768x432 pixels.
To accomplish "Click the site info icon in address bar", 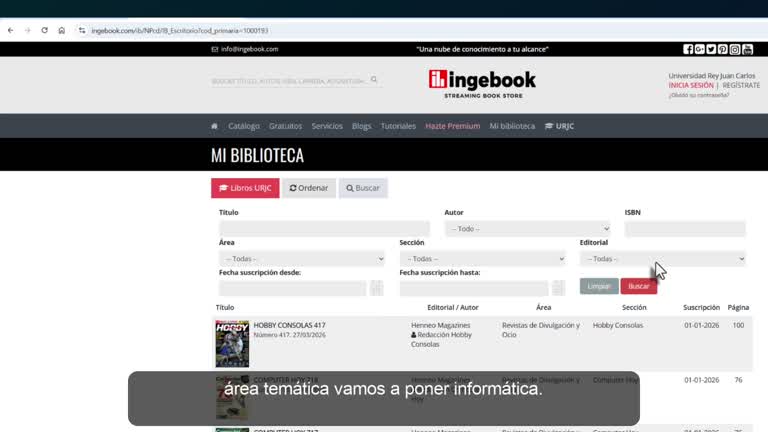I will [x=82, y=30].
